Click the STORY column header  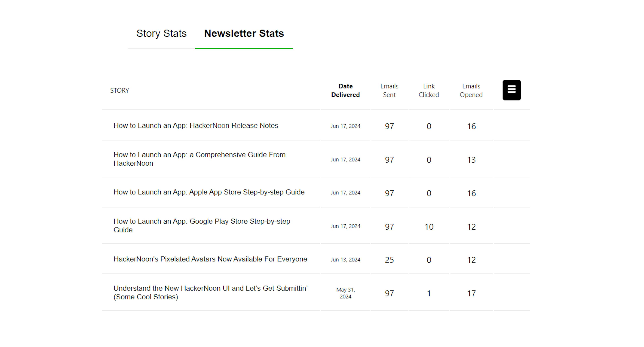[x=120, y=90]
